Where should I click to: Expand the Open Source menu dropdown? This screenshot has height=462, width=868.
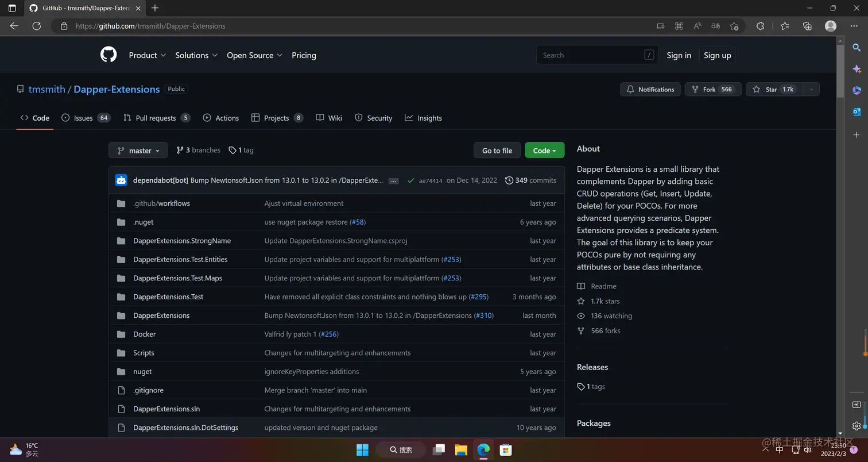[255, 55]
